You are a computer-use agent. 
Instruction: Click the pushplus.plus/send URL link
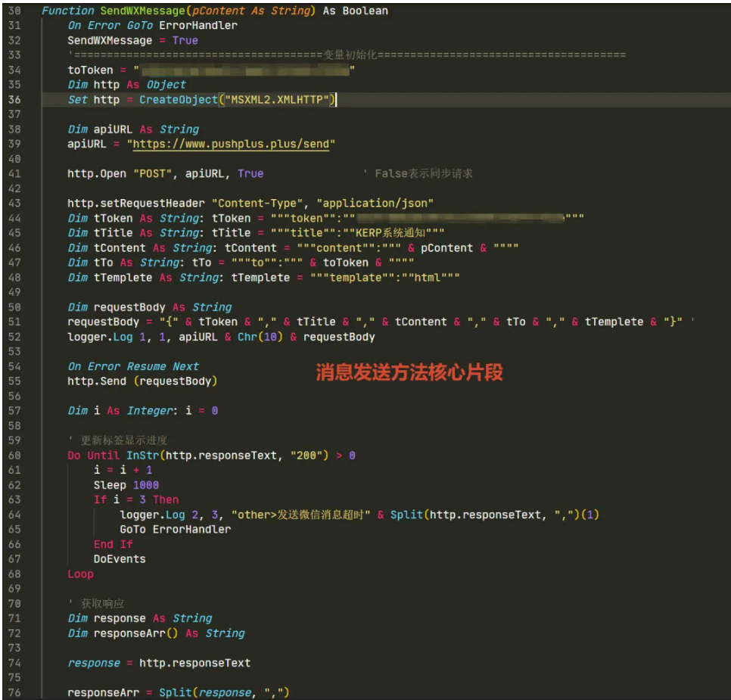232,144
